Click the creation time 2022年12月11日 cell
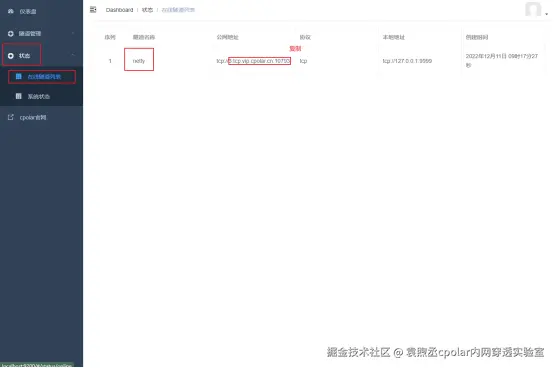This screenshot has width=554, height=368. click(502, 60)
